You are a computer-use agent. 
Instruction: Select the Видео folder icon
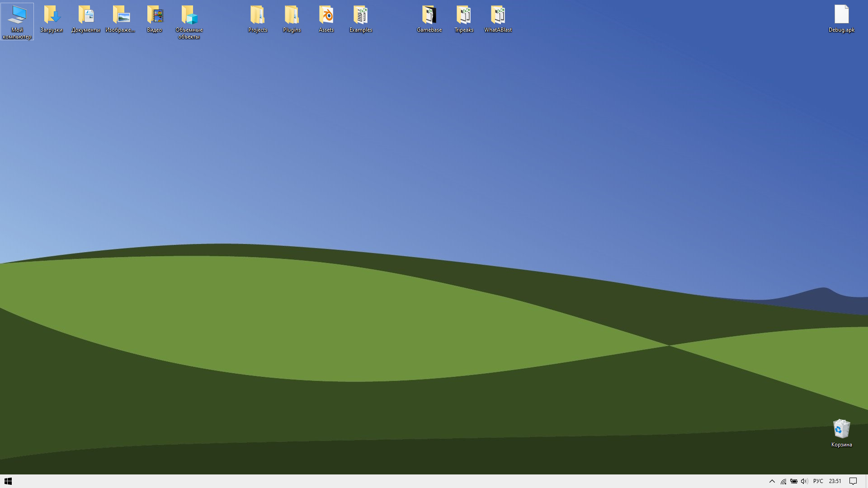pos(154,19)
